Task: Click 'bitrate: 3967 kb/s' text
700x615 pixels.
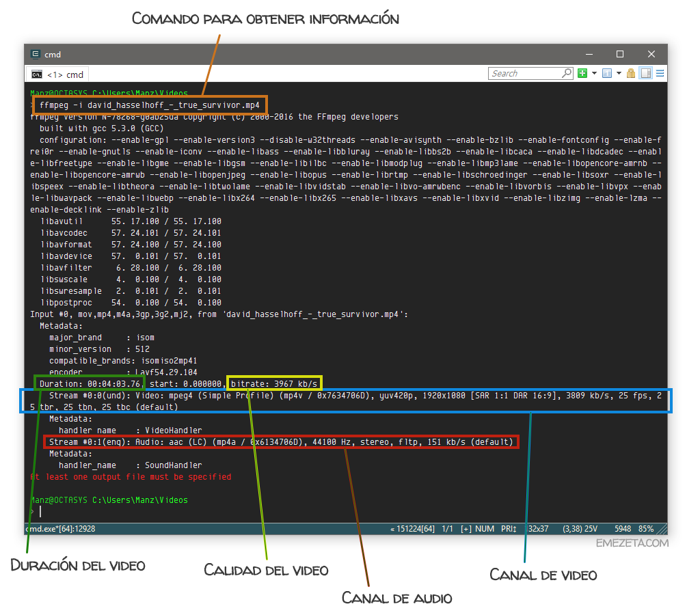Action: 274,384
